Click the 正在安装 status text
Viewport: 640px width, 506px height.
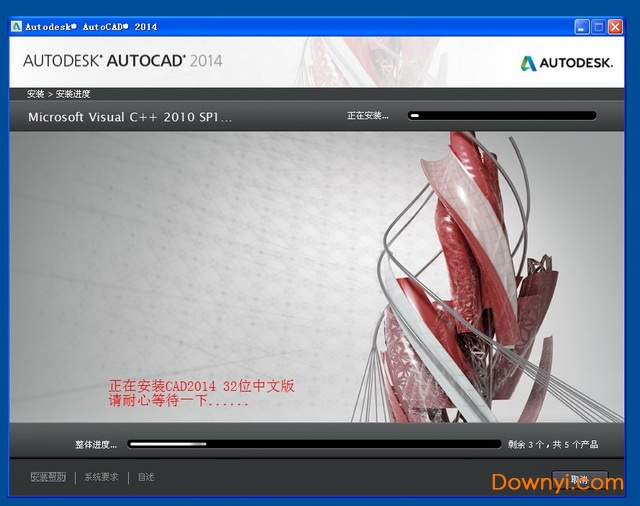coord(367,116)
